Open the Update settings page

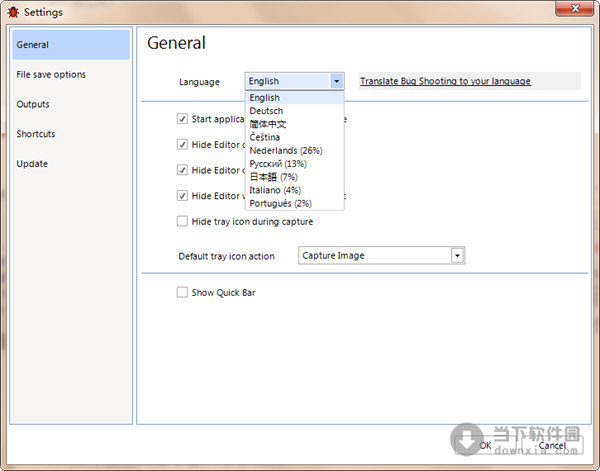(x=32, y=164)
